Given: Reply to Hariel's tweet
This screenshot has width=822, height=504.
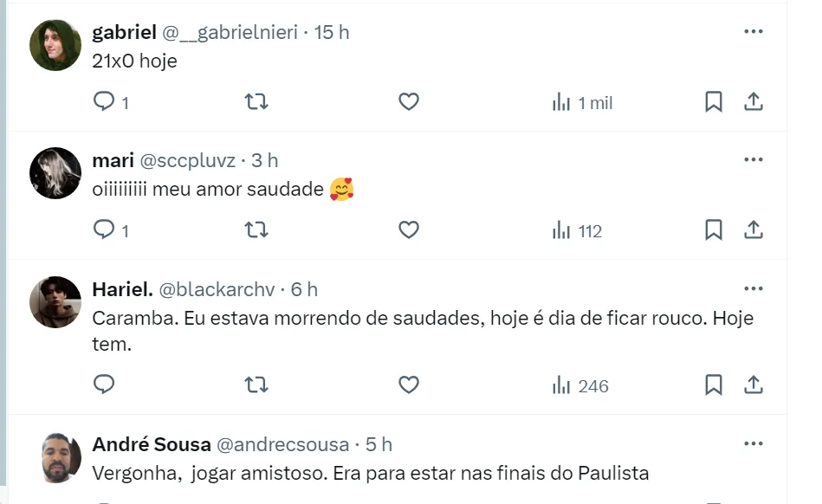Looking at the screenshot, I should coord(104,384).
